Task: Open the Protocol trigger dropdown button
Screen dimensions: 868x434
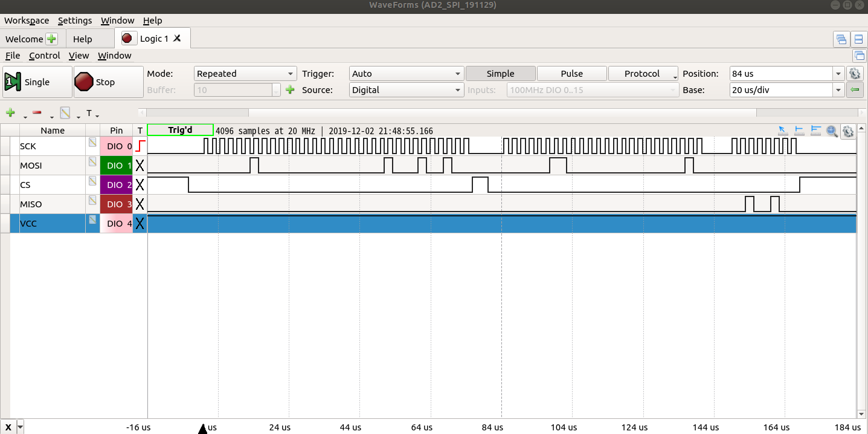Action: pos(643,74)
